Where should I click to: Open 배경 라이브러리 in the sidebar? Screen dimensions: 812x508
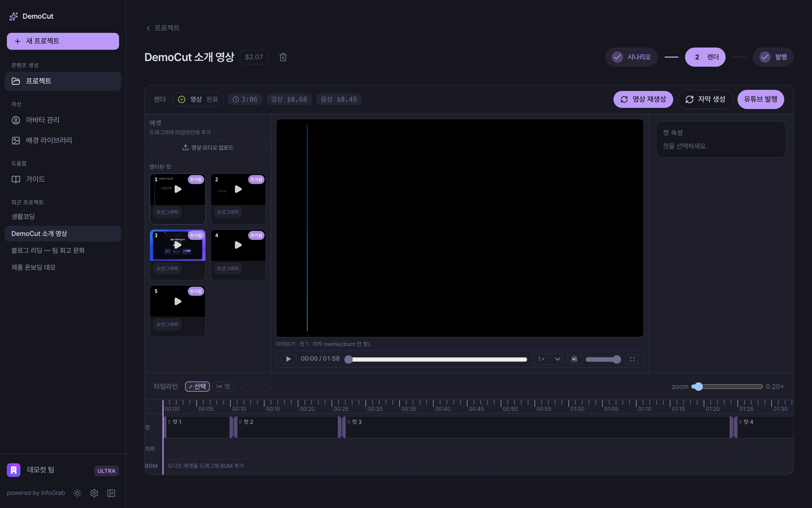(63, 140)
